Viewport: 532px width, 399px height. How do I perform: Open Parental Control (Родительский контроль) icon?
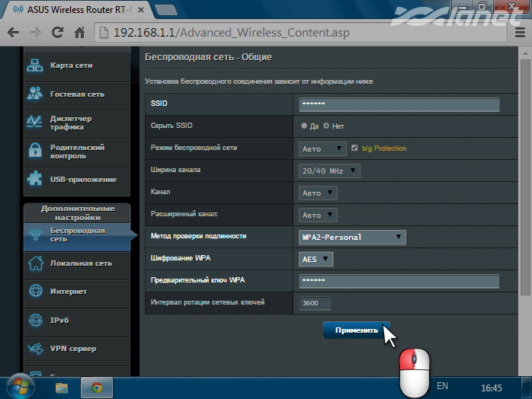click(35, 151)
